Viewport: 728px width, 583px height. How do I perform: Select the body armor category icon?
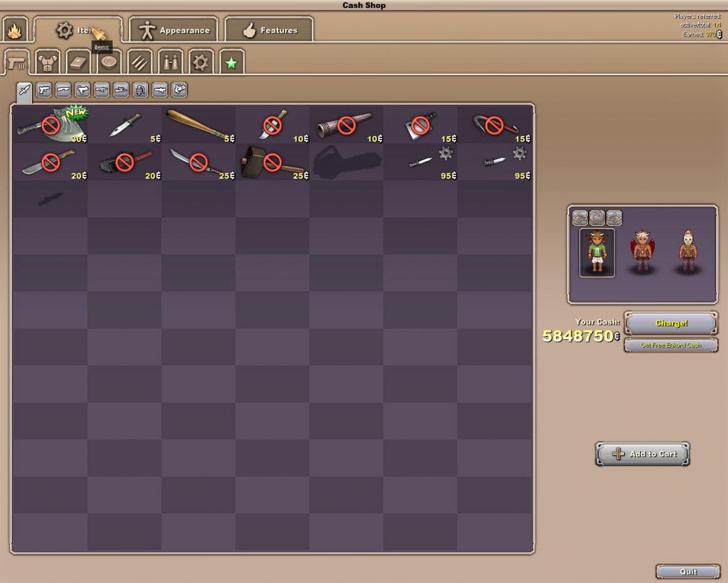coord(48,62)
